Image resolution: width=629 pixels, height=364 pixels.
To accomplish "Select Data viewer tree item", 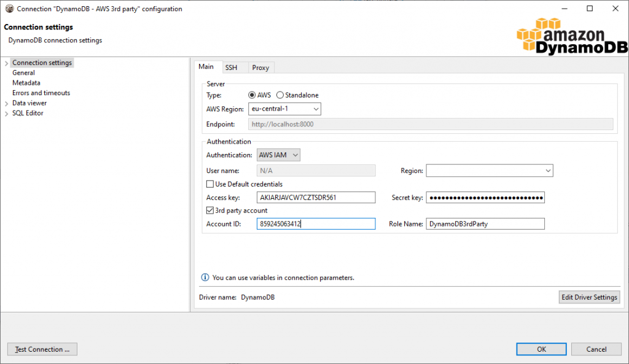I will click(29, 103).
